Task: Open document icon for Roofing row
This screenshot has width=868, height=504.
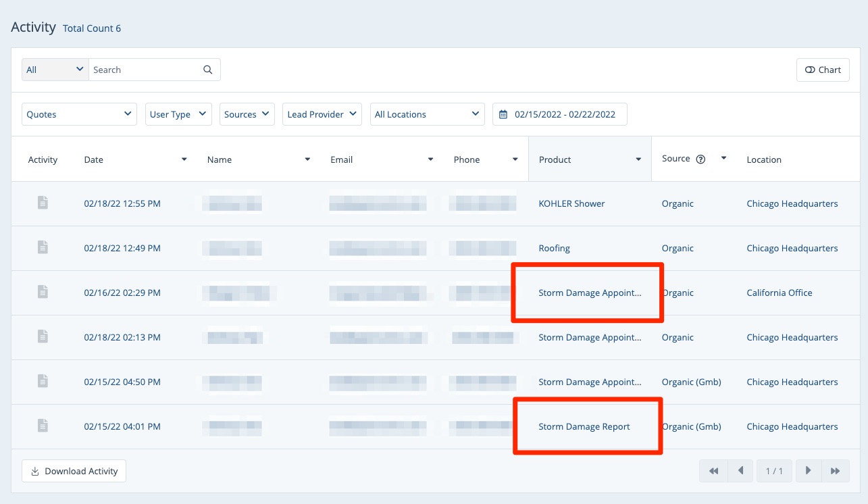Action: click(43, 247)
